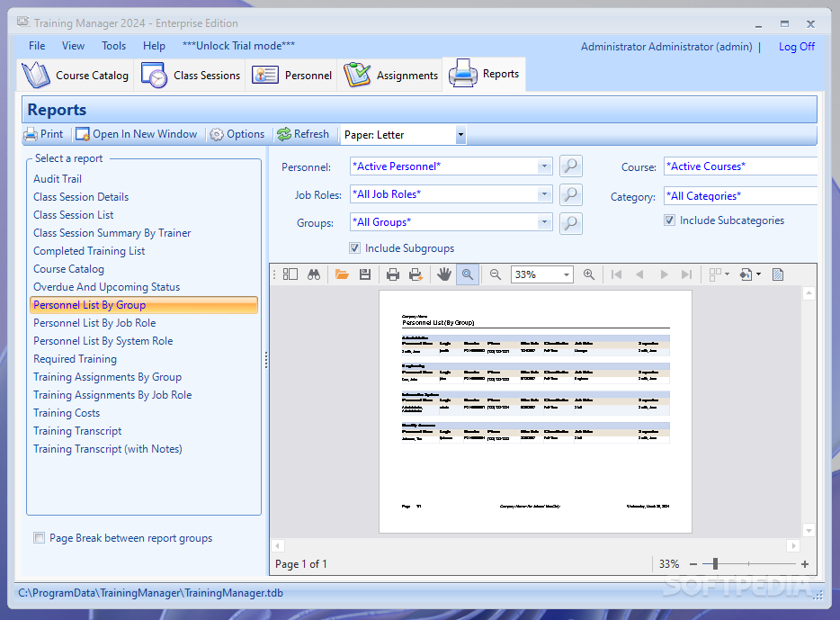Select Overdue And Upcoming Status report
Image resolution: width=840 pixels, height=620 pixels.
click(107, 287)
